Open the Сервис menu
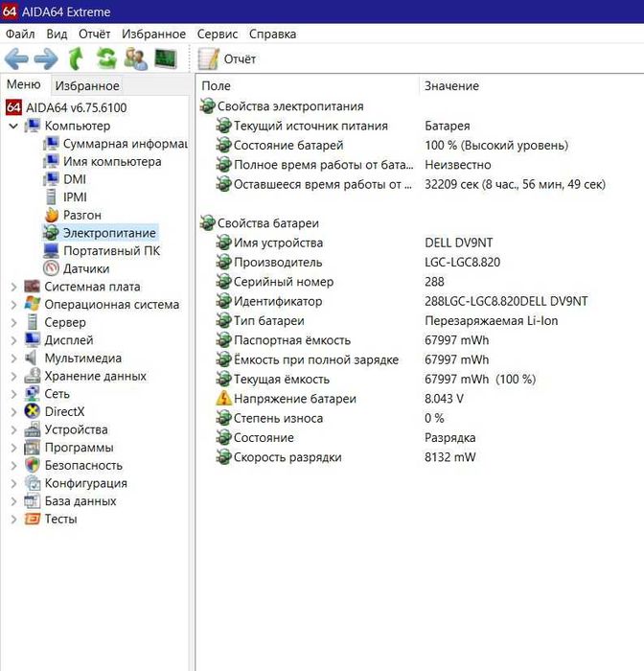644x671 pixels. point(218,34)
